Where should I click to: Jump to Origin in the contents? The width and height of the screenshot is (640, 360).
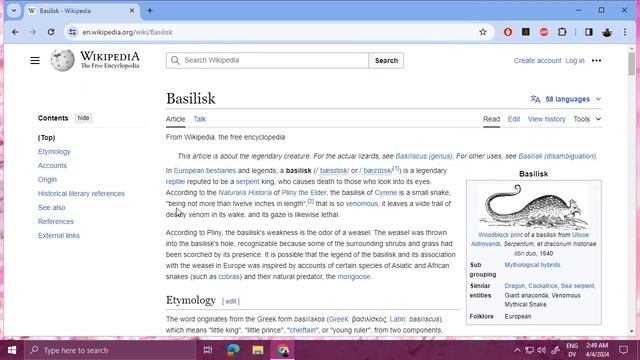pyautogui.click(x=47, y=180)
